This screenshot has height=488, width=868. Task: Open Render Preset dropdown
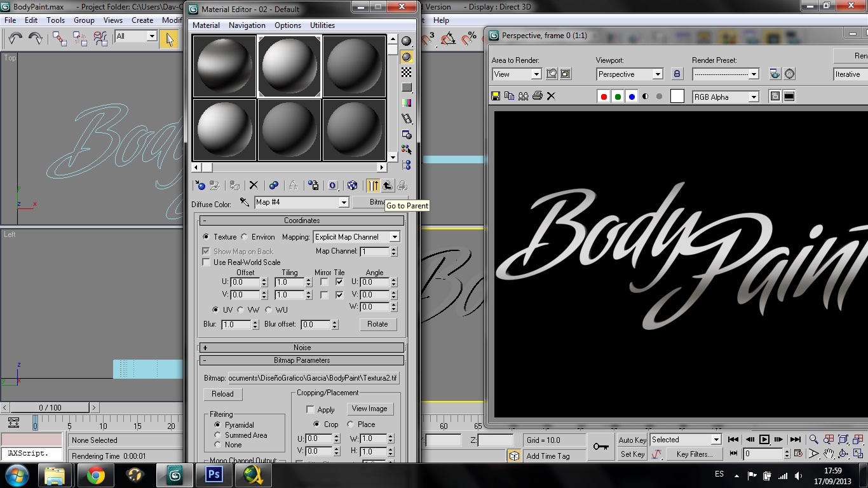tap(726, 74)
